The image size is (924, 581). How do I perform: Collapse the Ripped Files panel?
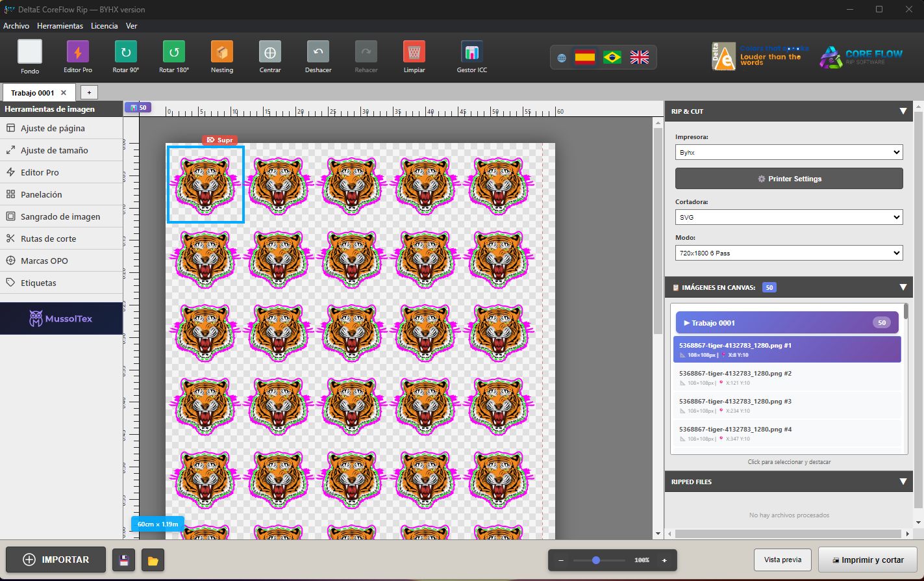(903, 482)
